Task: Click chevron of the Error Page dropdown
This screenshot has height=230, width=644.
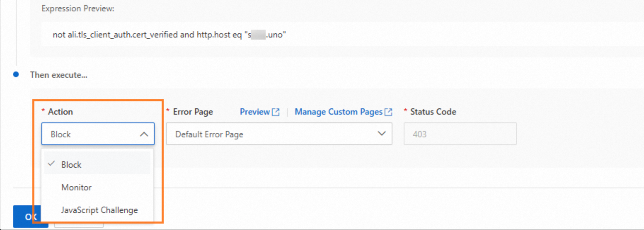Action: point(381,134)
